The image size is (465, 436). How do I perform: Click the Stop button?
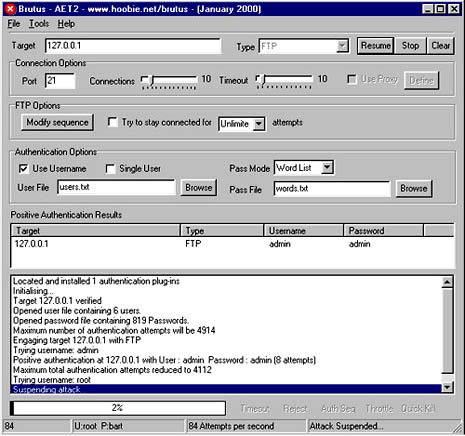[x=410, y=46]
